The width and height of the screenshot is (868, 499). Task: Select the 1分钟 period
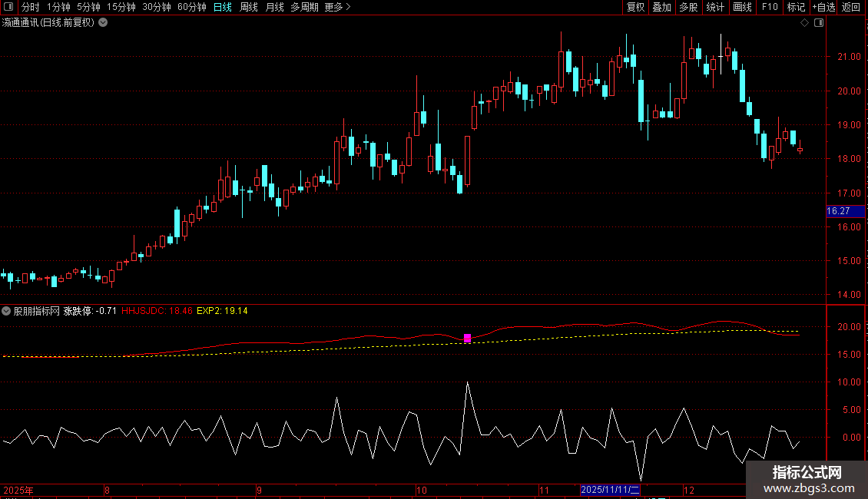[x=58, y=7]
